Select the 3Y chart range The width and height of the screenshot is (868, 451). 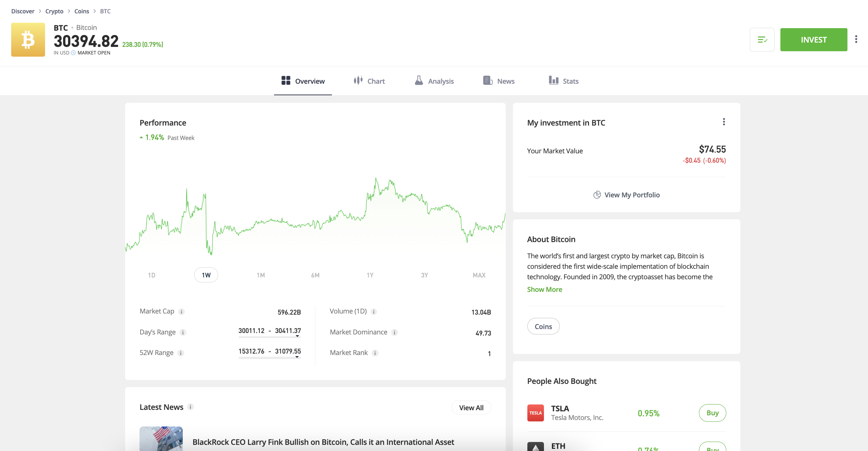click(x=425, y=275)
